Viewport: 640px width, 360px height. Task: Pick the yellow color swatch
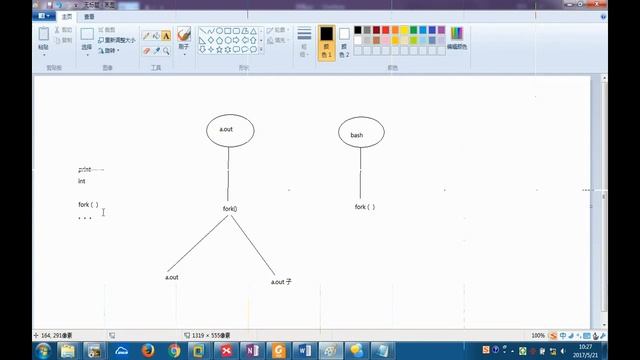point(404,30)
